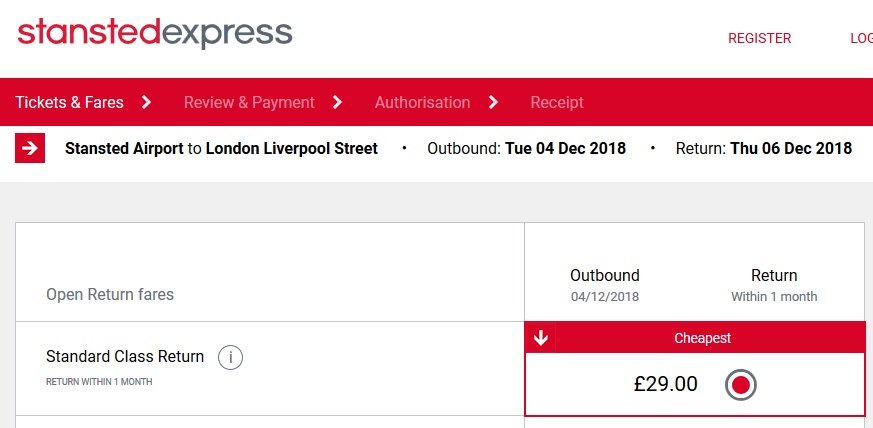Click the Stansted Express logo
The image size is (873, 428).
[155, 33]
